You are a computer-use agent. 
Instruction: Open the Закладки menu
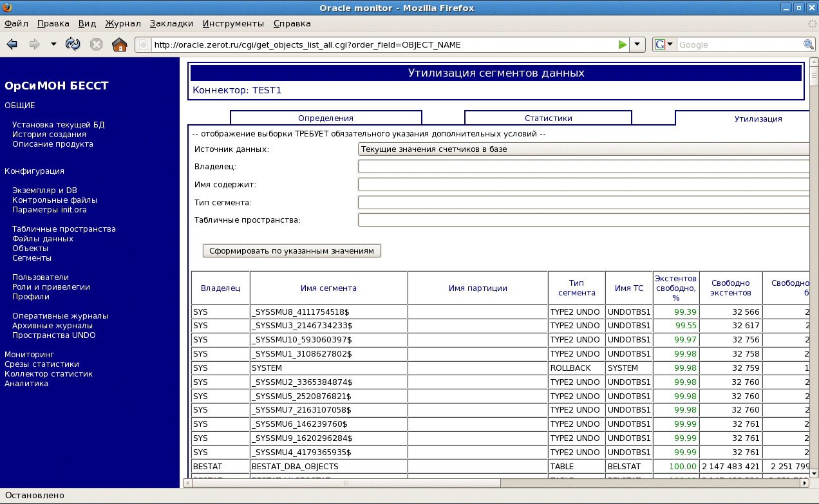click(x=171, y=23)
